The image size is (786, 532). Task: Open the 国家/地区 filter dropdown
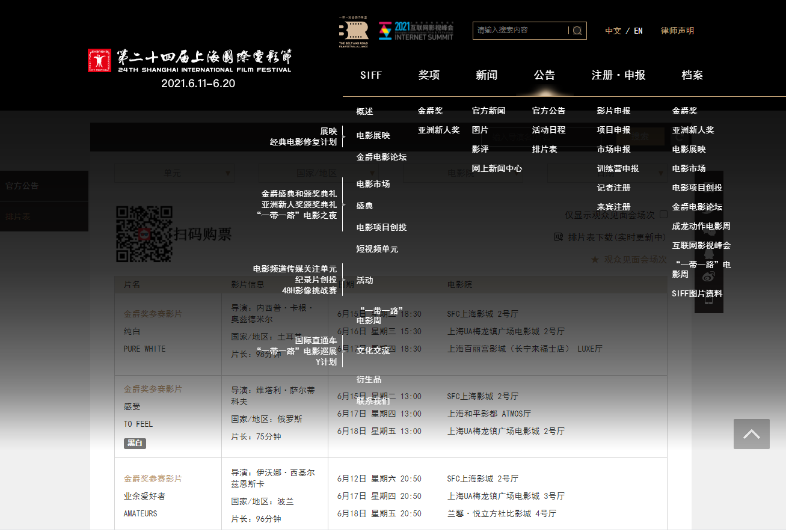(x=319, y=173)
